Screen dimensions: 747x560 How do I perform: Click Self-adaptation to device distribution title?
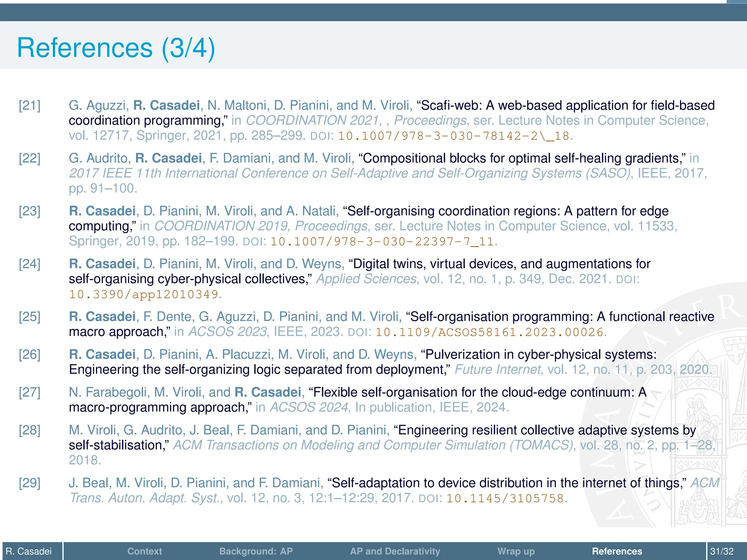pos(507,483)
